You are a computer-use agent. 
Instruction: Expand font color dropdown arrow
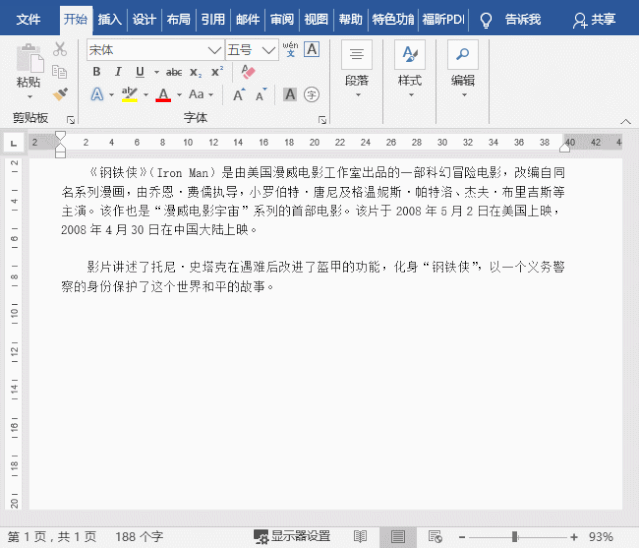pos(179,95)
